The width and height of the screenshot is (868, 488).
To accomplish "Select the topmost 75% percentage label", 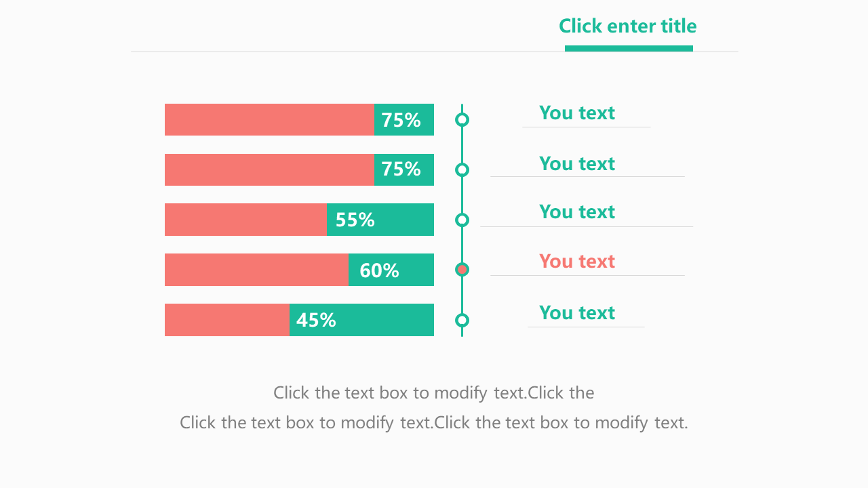I will (x=401, y=120).
